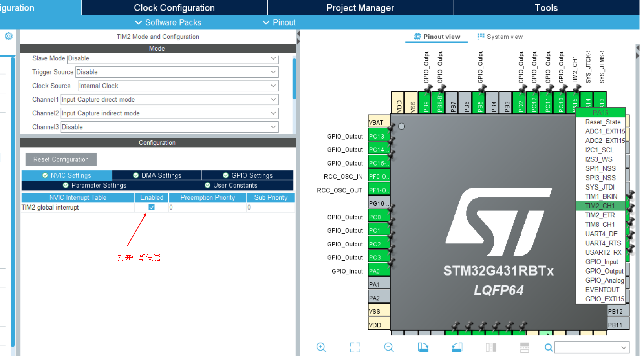Screen dimensions: 644x356
Task: Click the NVIC Interrupt Table column header
Action: [x=78, y=197]
